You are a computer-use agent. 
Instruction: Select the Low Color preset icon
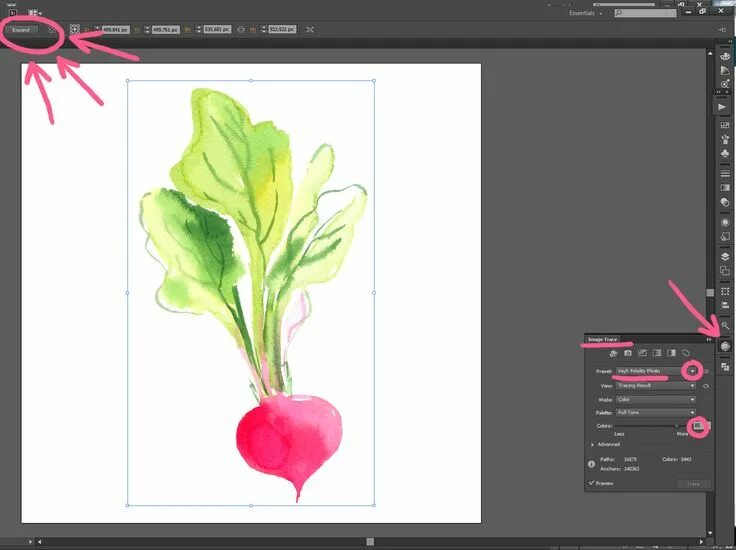(642, 353)
